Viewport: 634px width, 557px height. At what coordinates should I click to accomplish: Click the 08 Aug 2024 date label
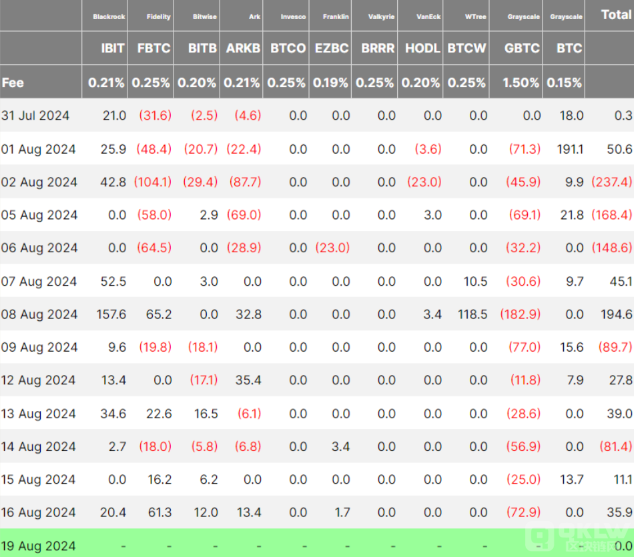click(x=39, y=314)
